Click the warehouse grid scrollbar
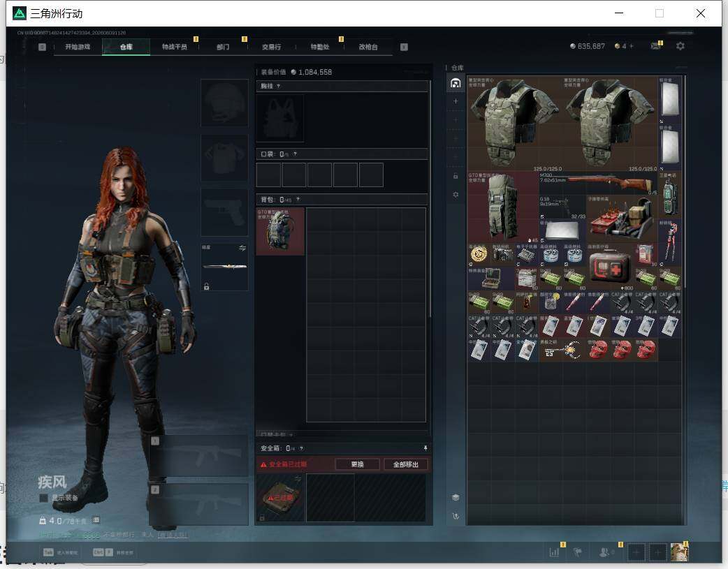The image size is (728, 569). [x=684, y=181]
